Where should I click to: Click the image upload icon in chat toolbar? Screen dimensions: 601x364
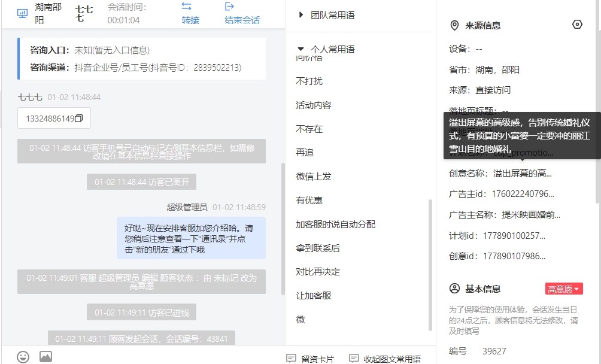[x=45, y=357]
